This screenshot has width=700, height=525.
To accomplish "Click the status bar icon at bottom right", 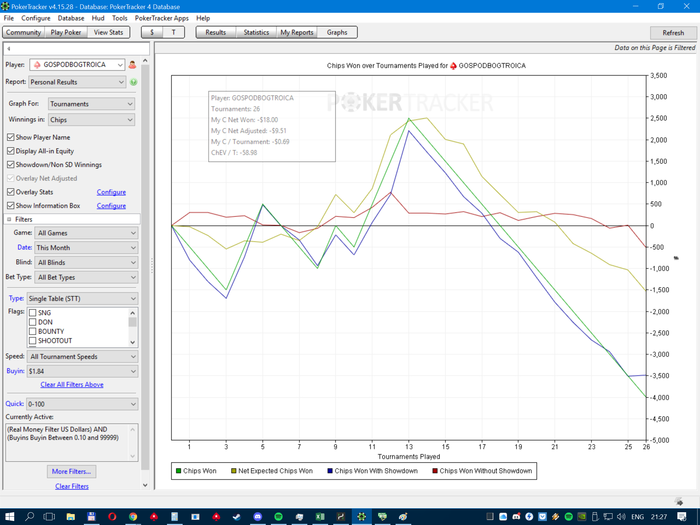I will tap(679, 501).
